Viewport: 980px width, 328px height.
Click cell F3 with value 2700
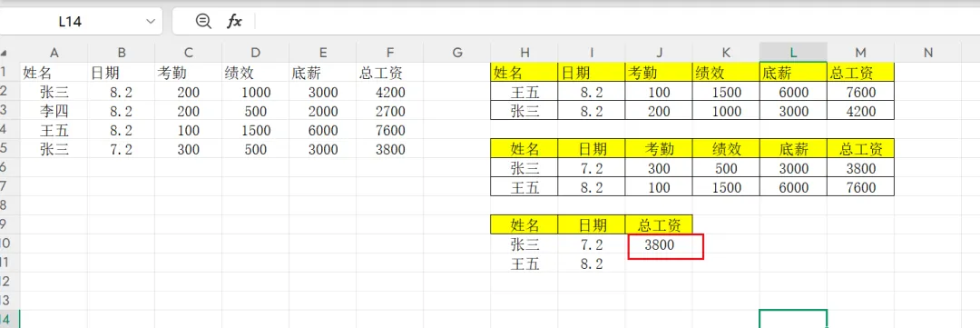click(x=390, y=112)
